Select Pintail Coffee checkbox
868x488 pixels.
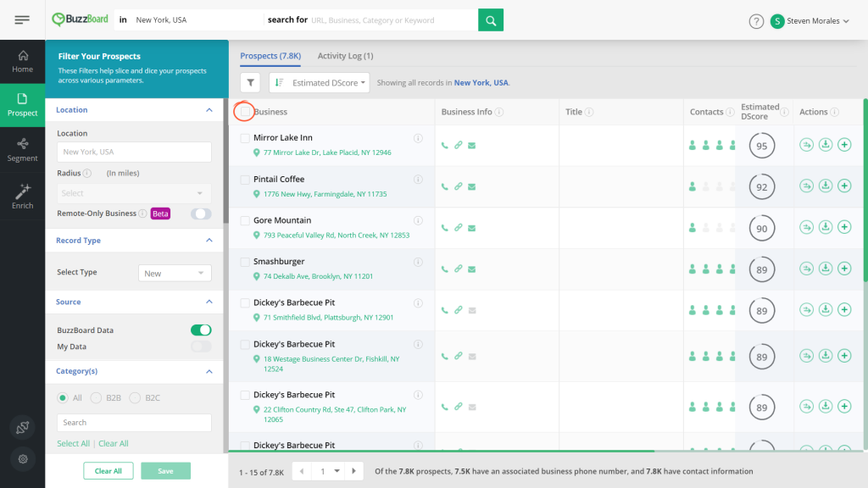245,180
